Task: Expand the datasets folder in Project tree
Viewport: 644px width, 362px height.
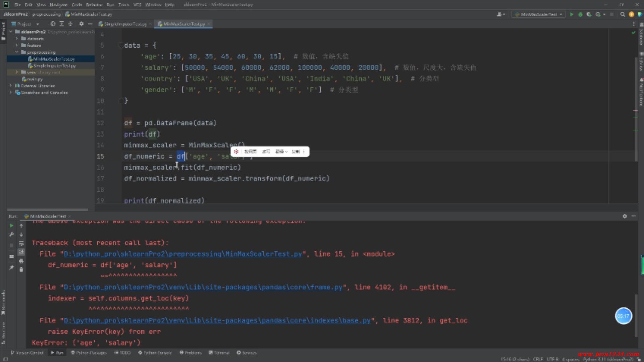Action: point(17,39)
